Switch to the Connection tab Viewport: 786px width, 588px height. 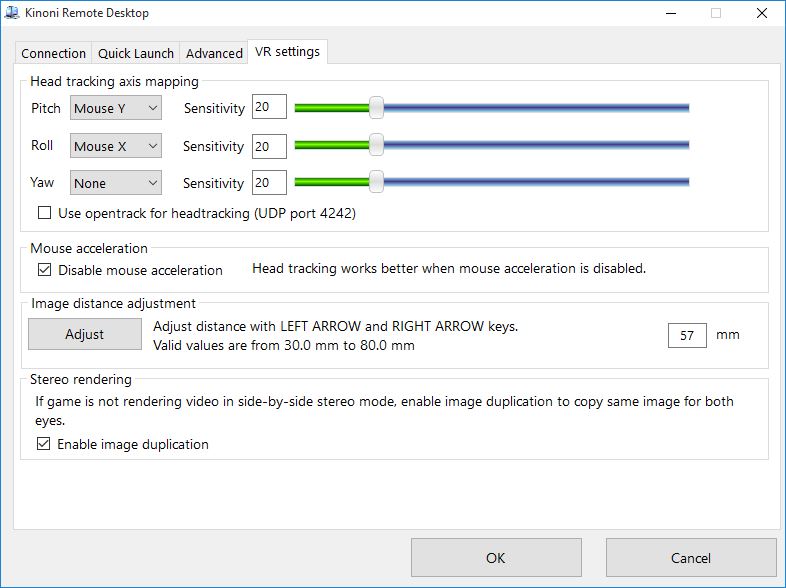pos(53,53)
